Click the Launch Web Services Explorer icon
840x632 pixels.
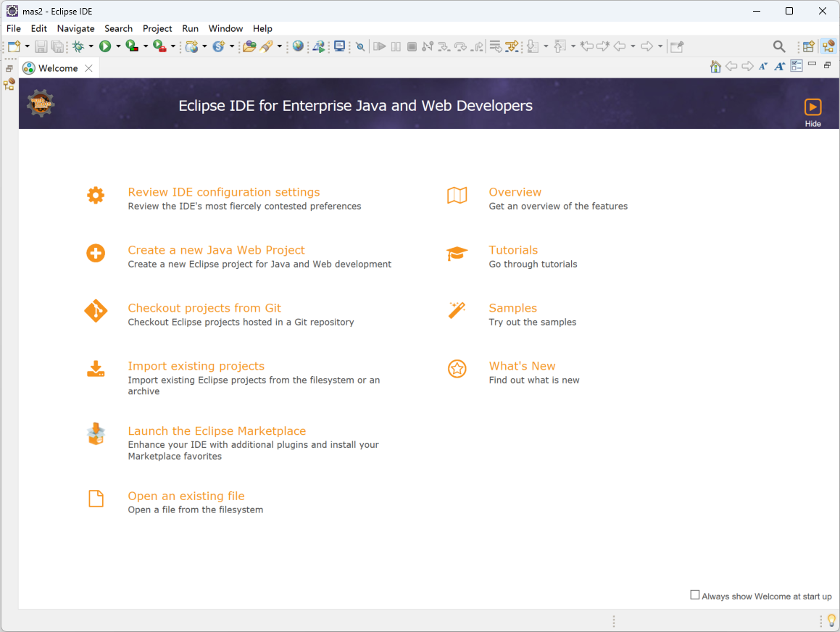(319, 46)
